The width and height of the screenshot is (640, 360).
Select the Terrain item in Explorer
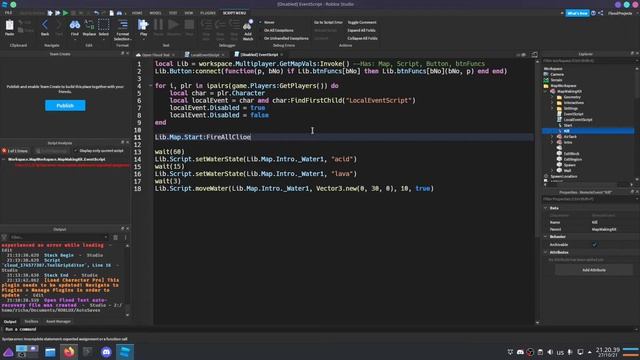pos(556,80)
